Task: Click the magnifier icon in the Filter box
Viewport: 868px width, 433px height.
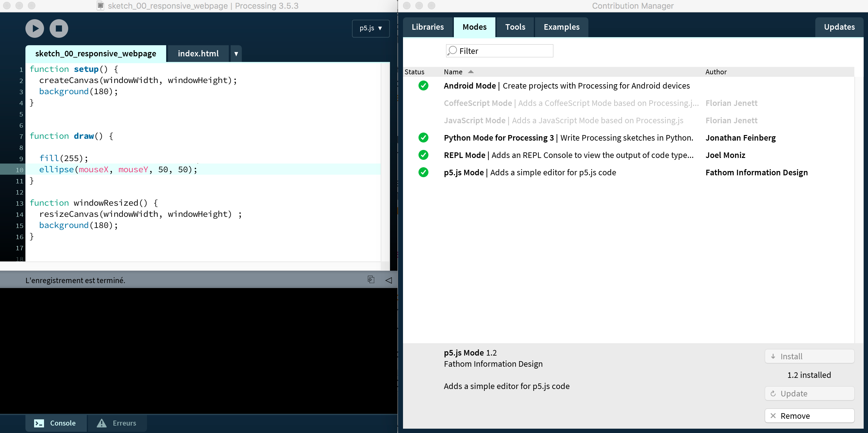Action: tap(452, 51)
